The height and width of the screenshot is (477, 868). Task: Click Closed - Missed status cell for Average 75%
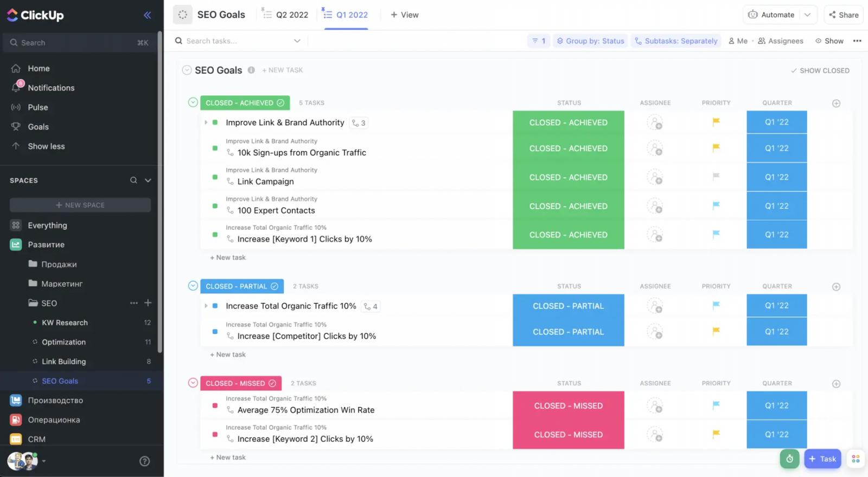point(568,405)
